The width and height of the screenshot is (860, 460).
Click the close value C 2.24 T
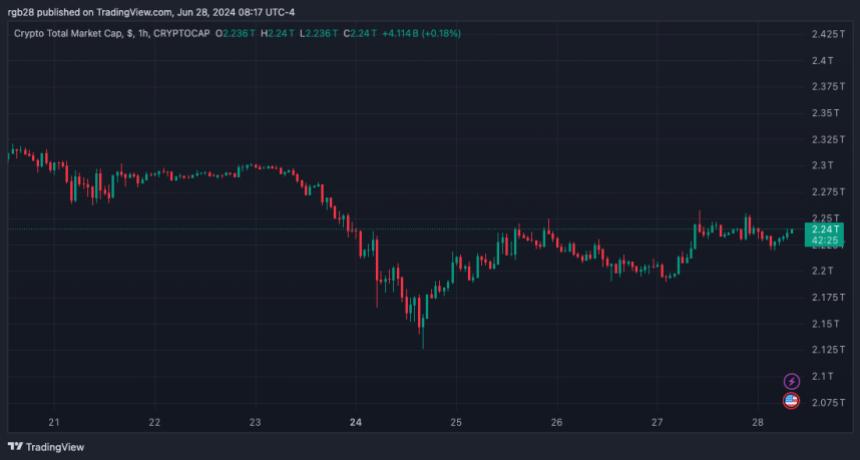[360, 33]
